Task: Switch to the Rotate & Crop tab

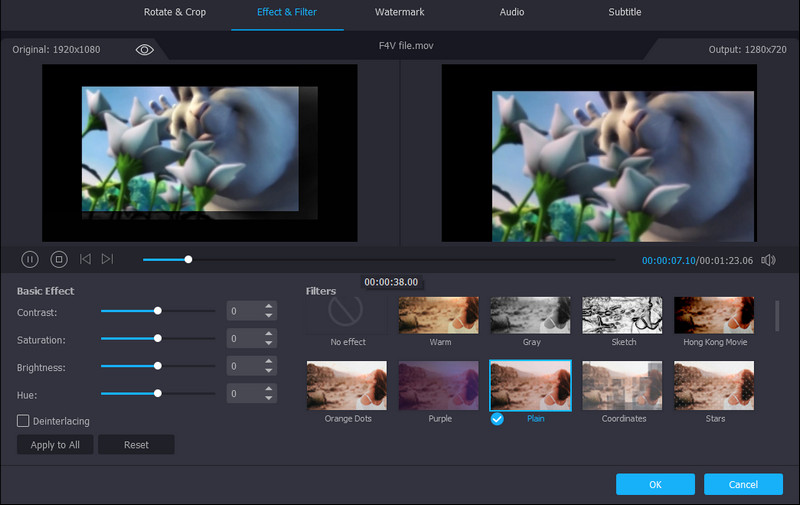Action: coord(175,12)
